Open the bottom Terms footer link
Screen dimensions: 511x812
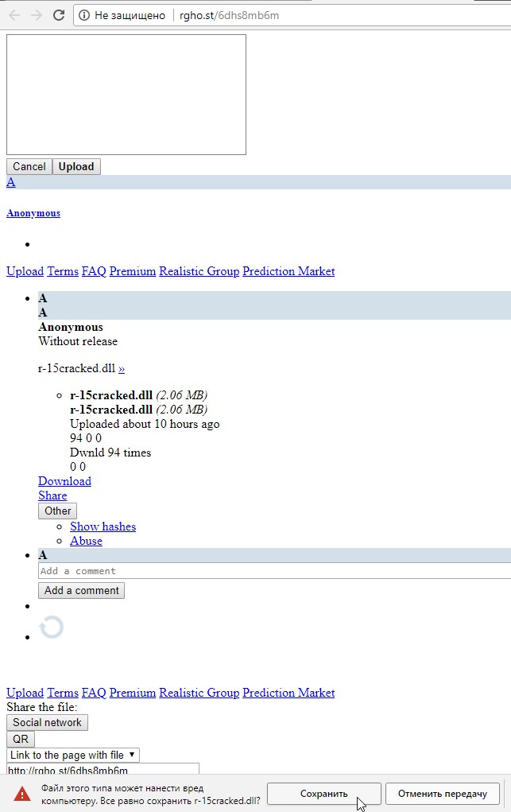63,693
